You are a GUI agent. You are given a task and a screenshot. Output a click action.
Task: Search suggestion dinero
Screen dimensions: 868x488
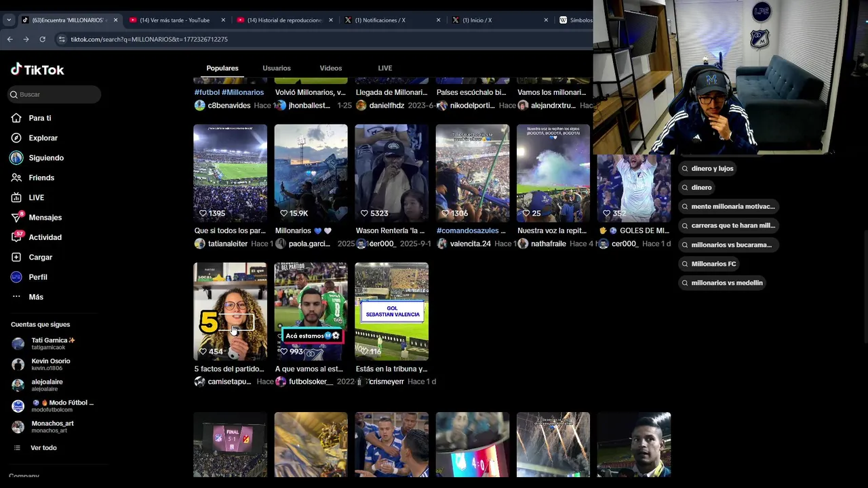pyautogui.click(x=696, y=187)
